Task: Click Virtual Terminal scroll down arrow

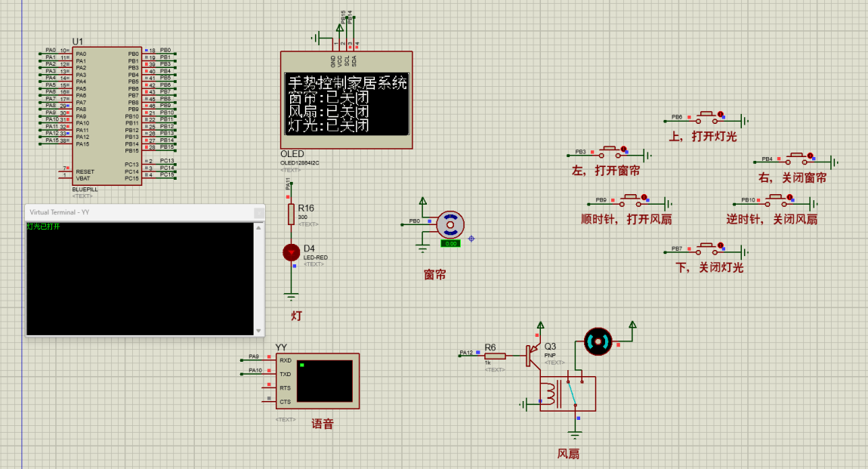Action: click(x=260, y=331)
